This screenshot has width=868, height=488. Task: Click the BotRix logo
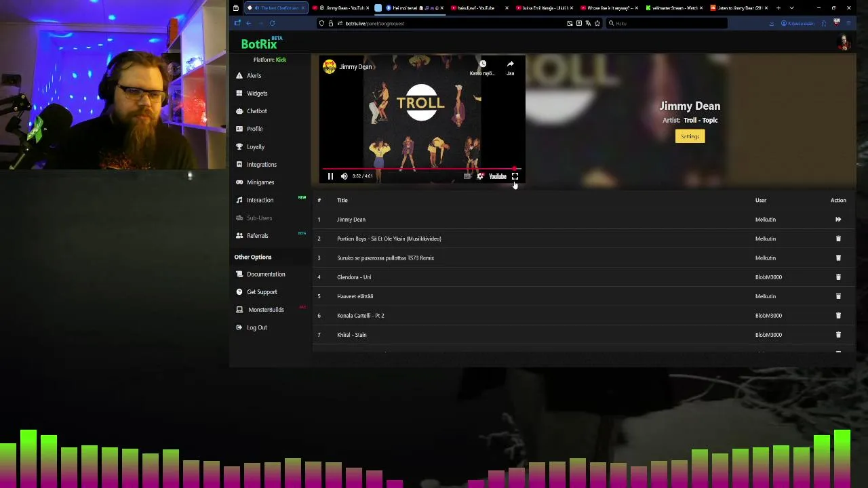pos(262,43)
